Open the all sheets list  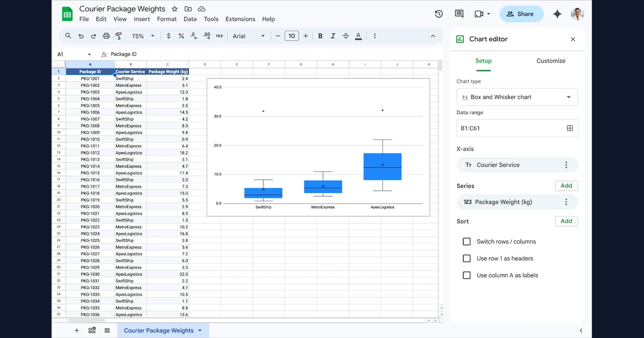pyautogui.click(x=107, y=330)
